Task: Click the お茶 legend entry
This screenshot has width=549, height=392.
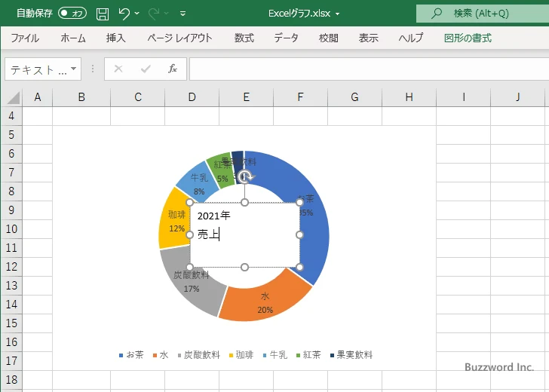Action: [x=131, y=355]
